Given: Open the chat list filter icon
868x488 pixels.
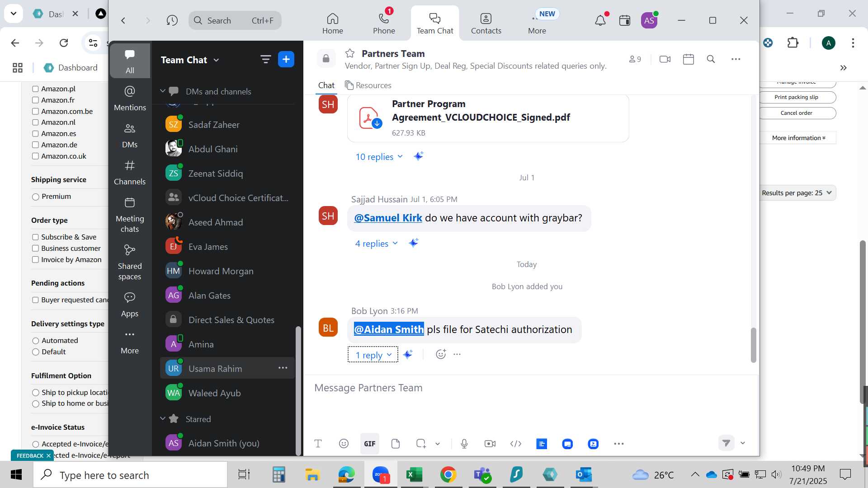Looking at the screenshot, I should pos(265,59).
